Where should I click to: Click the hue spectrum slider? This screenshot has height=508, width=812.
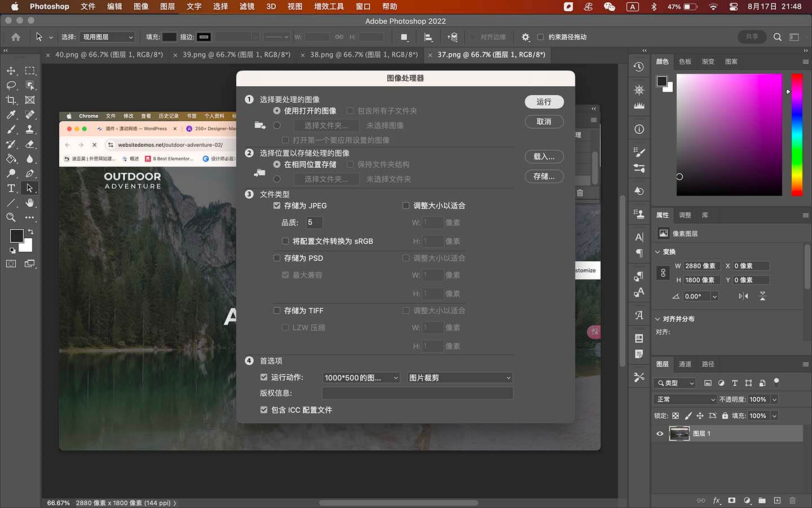pos(797,135)
